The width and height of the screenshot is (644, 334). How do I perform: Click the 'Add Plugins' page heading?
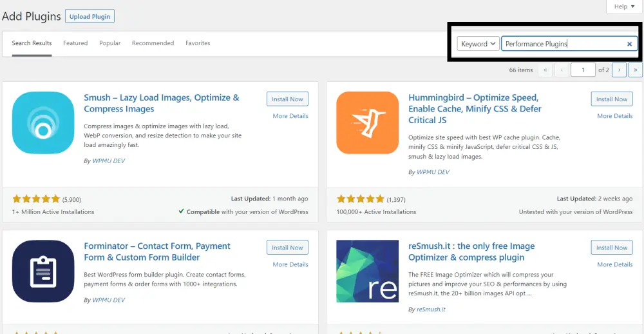(x=32, y=17)
